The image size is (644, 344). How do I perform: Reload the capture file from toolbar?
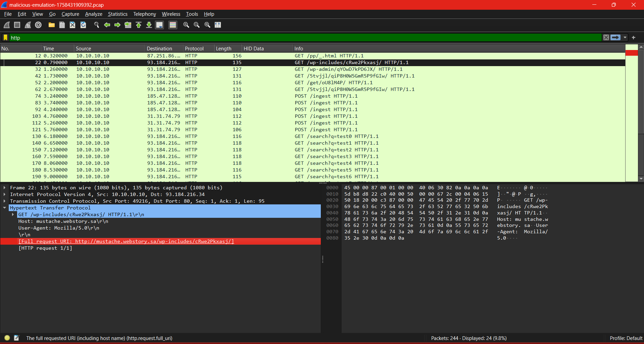83,25
